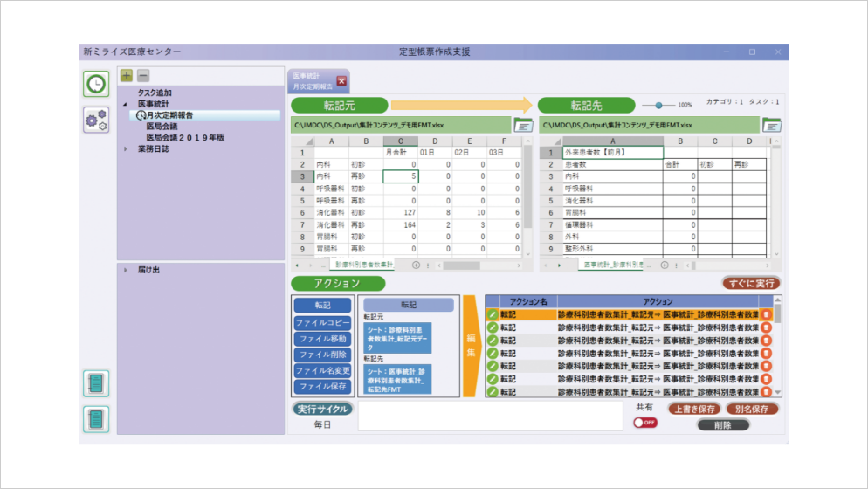Open file browser icon for 転記元 path

pos(523,125)
